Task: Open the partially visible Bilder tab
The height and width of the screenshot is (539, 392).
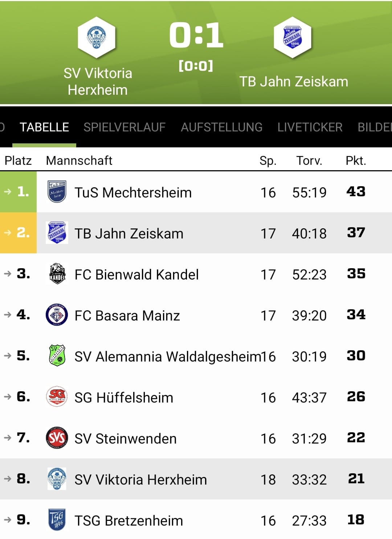Action: point(375,127)
